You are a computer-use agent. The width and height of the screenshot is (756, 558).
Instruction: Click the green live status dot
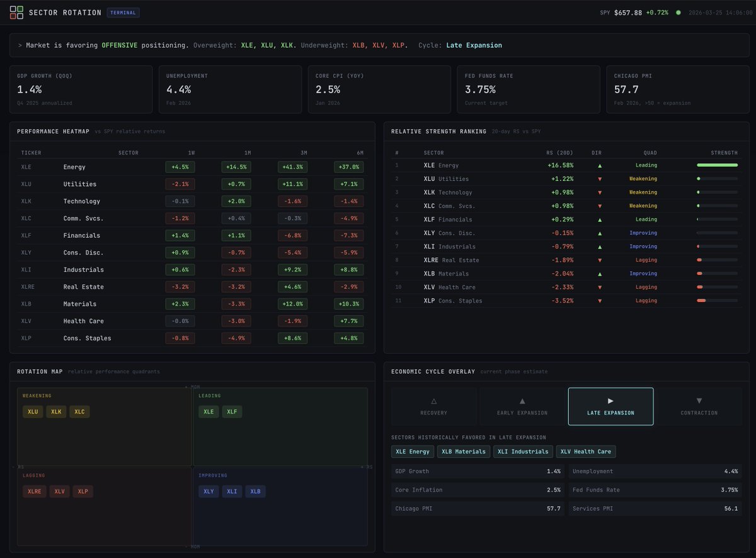click(679, 13)
